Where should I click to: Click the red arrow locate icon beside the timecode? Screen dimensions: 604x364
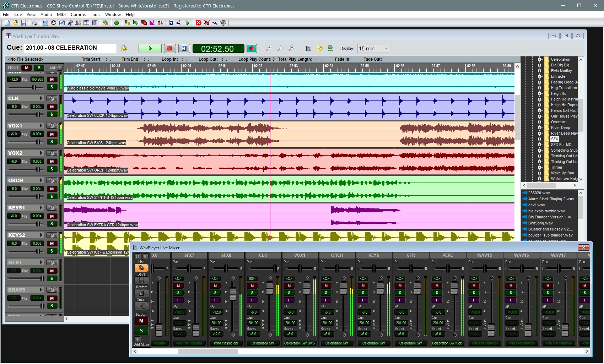[x=252, y=48]
